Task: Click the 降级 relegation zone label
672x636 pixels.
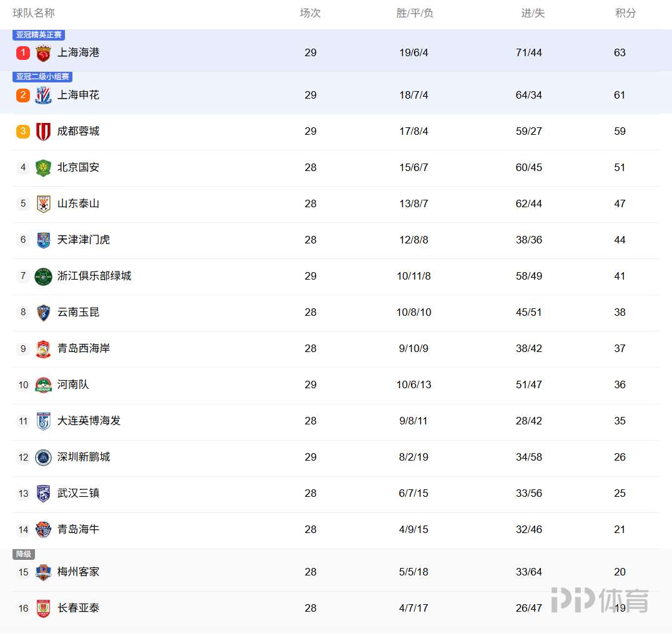Action: (x=24, y=554)
